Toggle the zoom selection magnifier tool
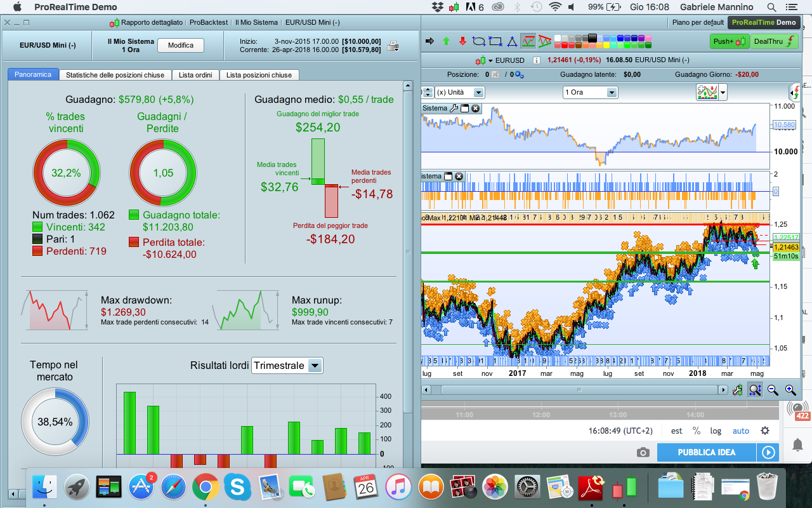Image resolution: width=812 pixels, height=508 pixels. pos(755,390)
